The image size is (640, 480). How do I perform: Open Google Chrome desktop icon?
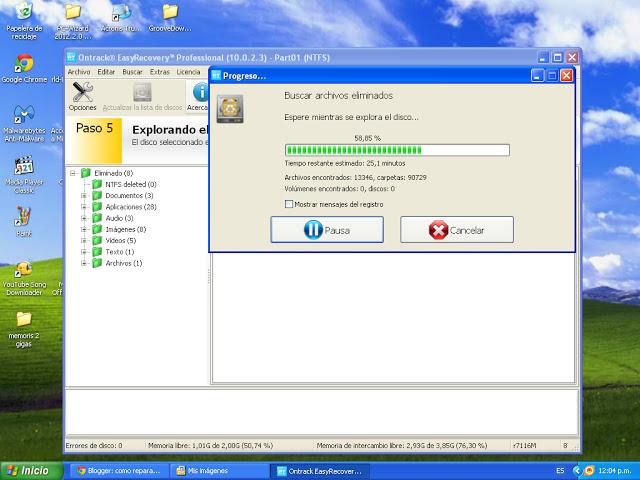22,65
